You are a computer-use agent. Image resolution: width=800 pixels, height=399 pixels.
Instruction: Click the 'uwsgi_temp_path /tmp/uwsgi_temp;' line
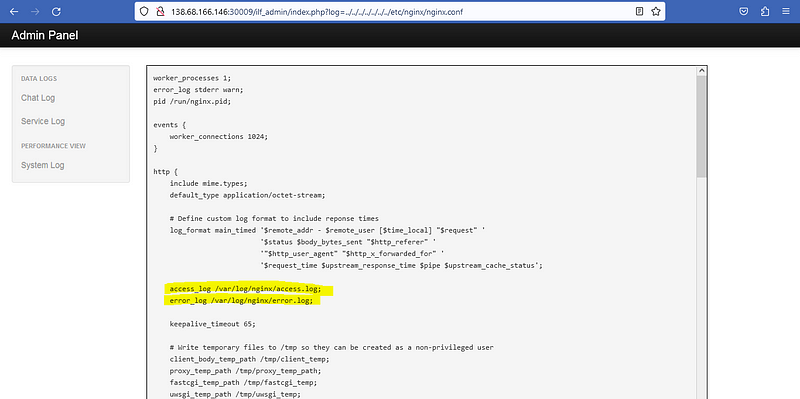[x=235, y=394]
